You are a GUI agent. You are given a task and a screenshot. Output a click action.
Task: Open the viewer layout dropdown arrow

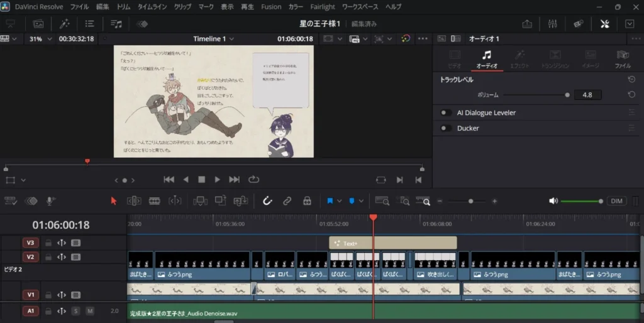tap(14, 38)
